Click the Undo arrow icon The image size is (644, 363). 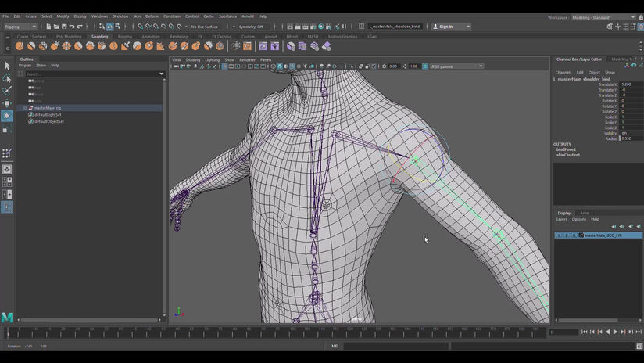[x=71, y=26]
